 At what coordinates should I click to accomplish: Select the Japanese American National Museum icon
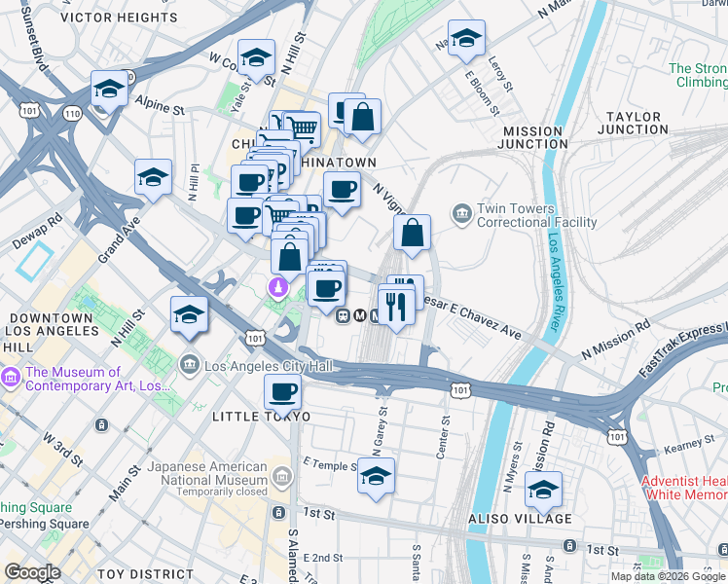click(282, 477)
